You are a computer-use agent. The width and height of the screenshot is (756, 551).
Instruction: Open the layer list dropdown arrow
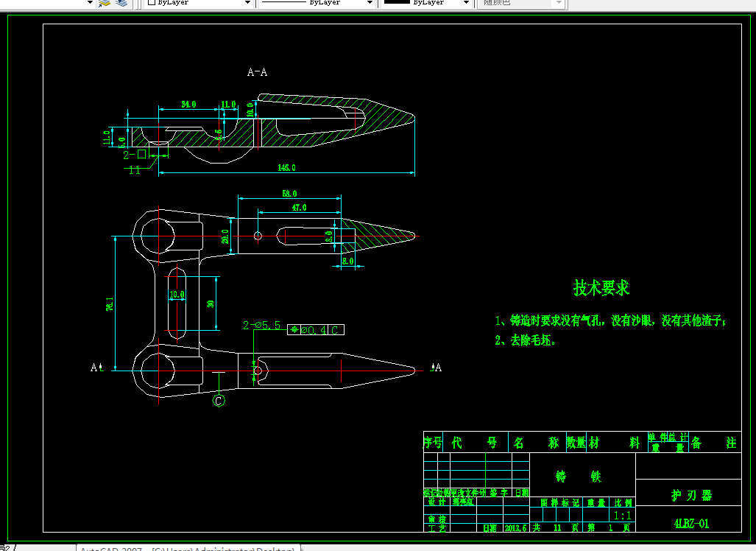(x=90, y=2)
